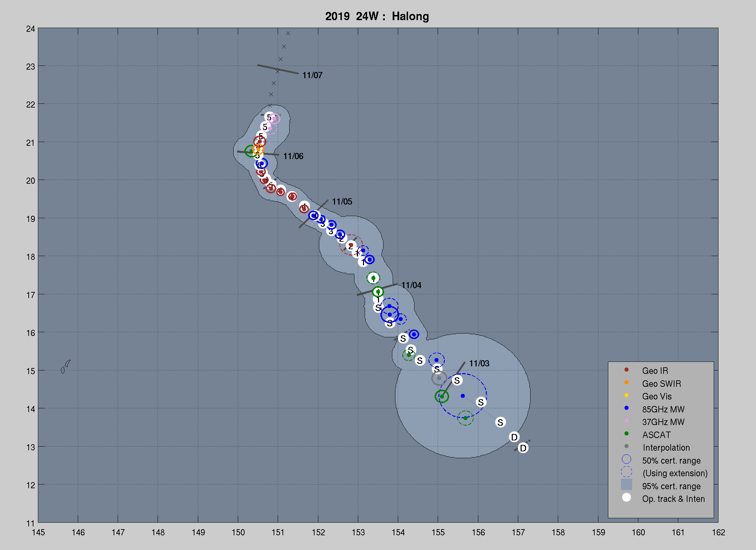Click the 11/07 date label

[312, 75]
